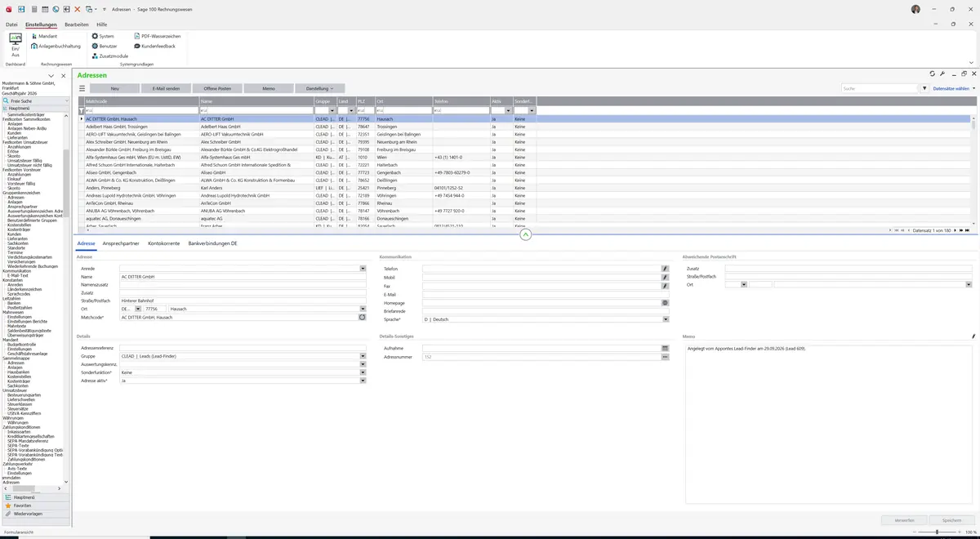Jump to last record arrow

click(x=966, y=230)
